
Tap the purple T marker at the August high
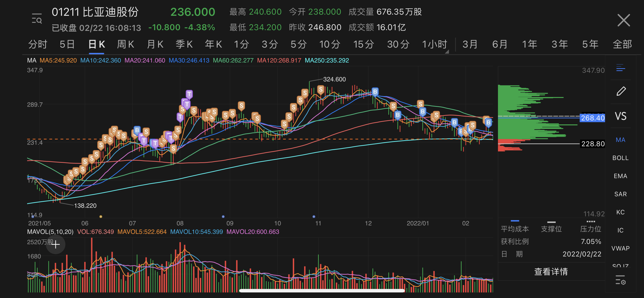coord(189,94)
